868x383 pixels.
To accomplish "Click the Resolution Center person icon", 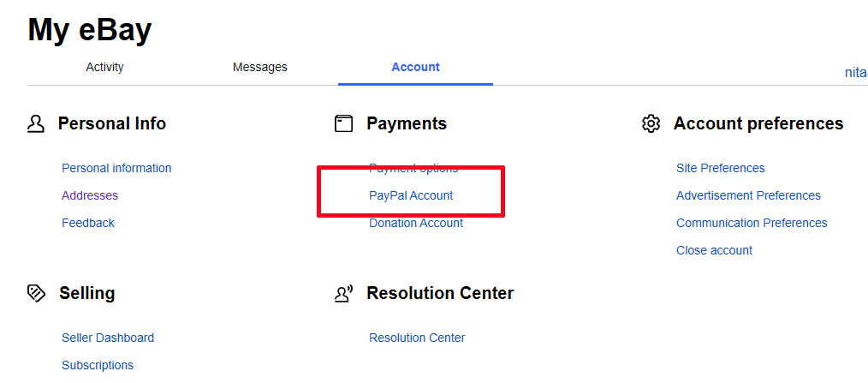I will [344, 294].
